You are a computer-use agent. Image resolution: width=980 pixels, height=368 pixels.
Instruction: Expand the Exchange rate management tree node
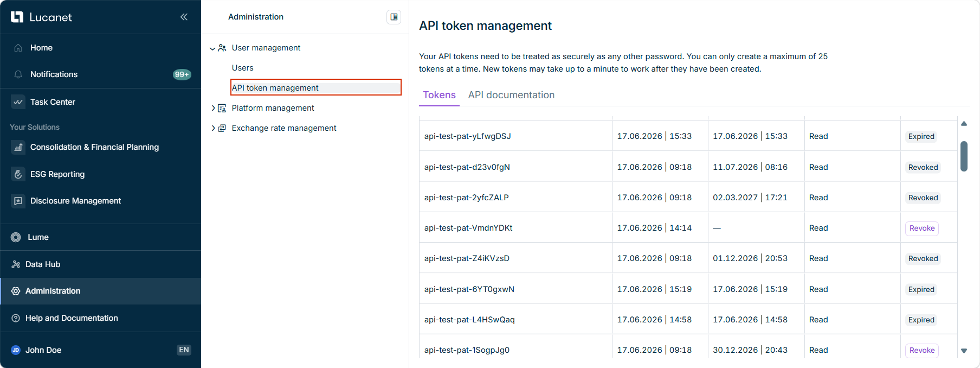tap(213, 128)
